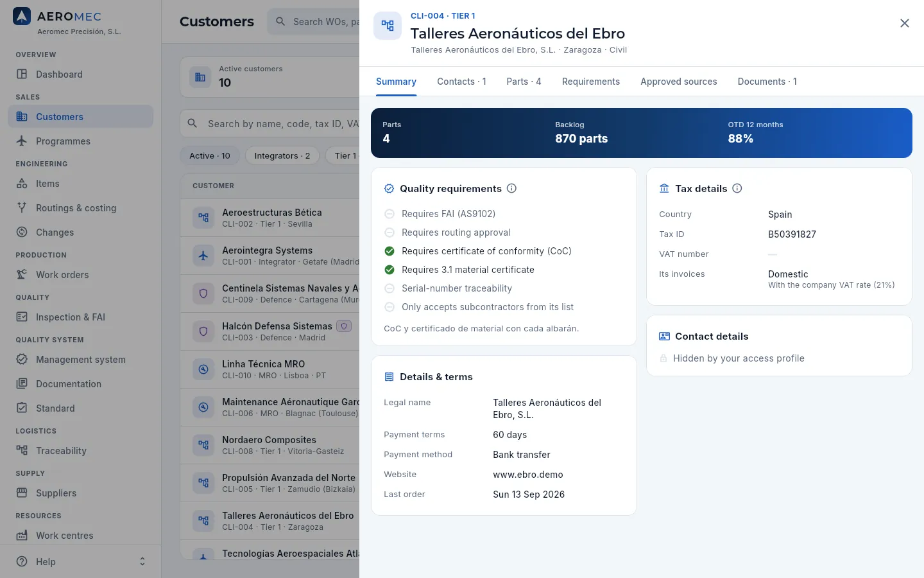The height and width of the screenshot is (578, 924).
Task: Click the Routings & costing icon
Action: [x=22, y=207]
